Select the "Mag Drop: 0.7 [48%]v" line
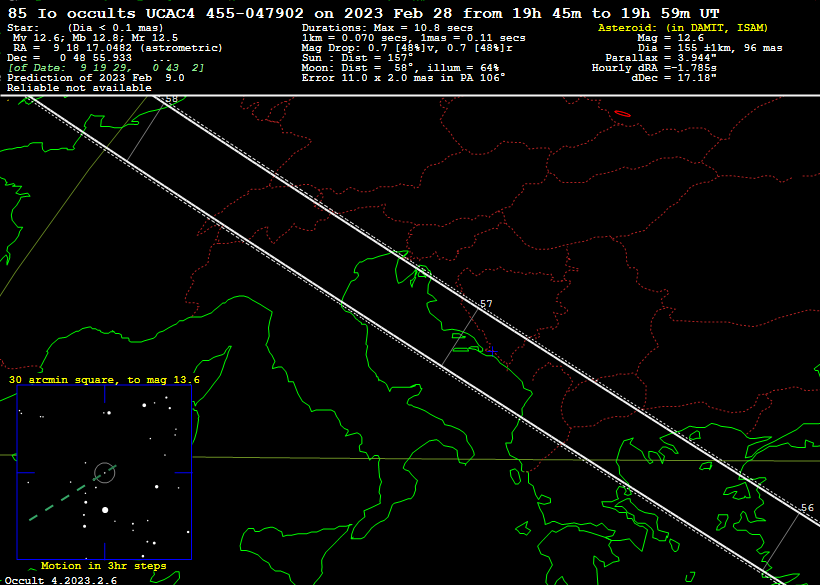This screenshot has width=820, height=585. 407,48
